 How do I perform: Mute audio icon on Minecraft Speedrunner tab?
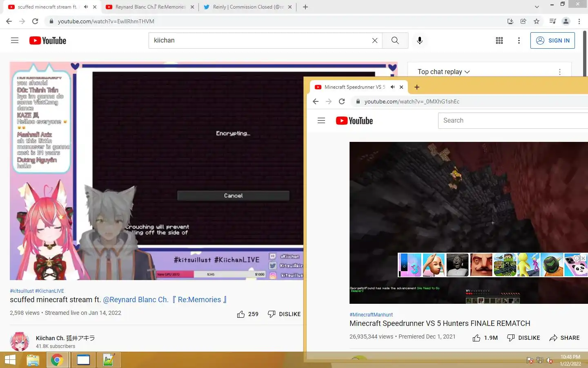(392, 87)
